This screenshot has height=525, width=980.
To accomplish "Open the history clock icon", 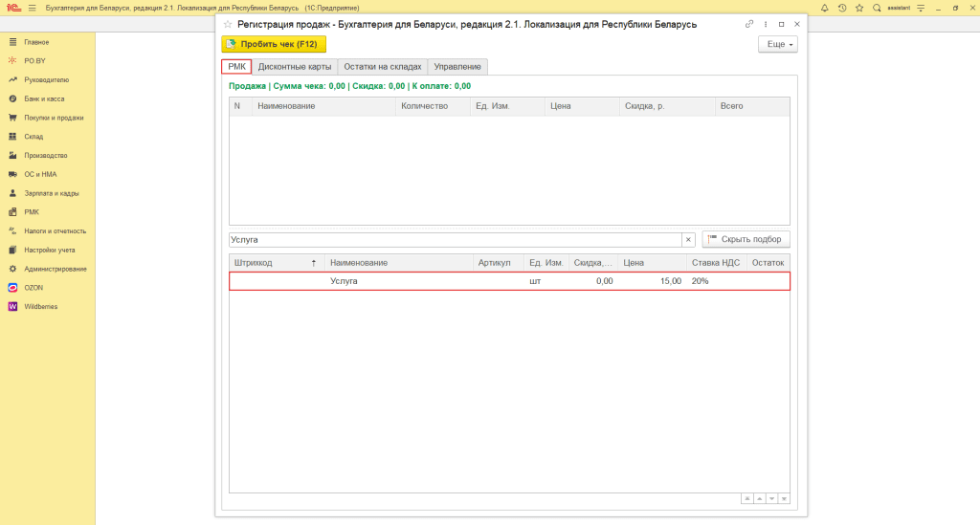I will pyautogui.click(x=841, y=8).
